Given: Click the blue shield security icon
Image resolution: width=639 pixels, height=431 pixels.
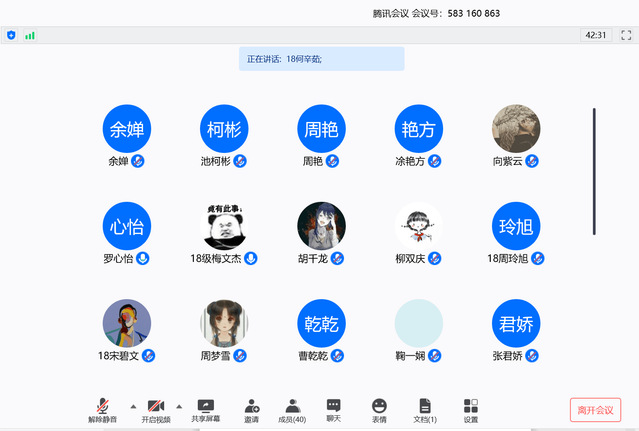Looking at the screenshot, I should 11,35.
